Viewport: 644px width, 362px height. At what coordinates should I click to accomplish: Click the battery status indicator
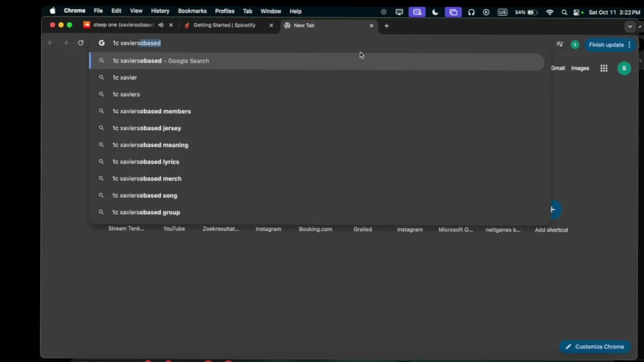tap(525, 12)
